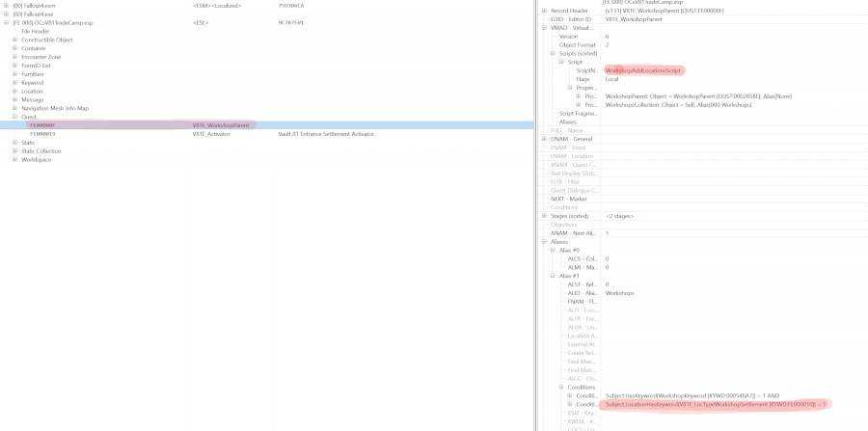
Task: Collapse the Alias #0 node
Action: tap(553, 250)
